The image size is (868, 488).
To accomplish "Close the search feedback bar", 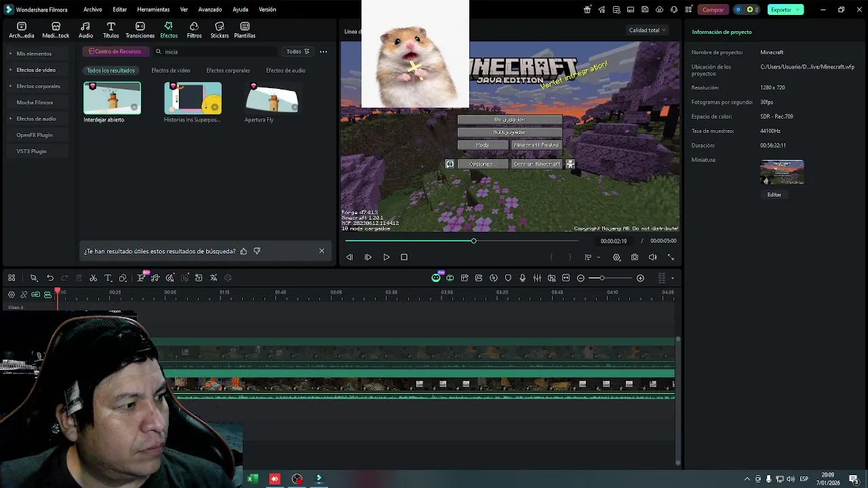I will 321,251.
